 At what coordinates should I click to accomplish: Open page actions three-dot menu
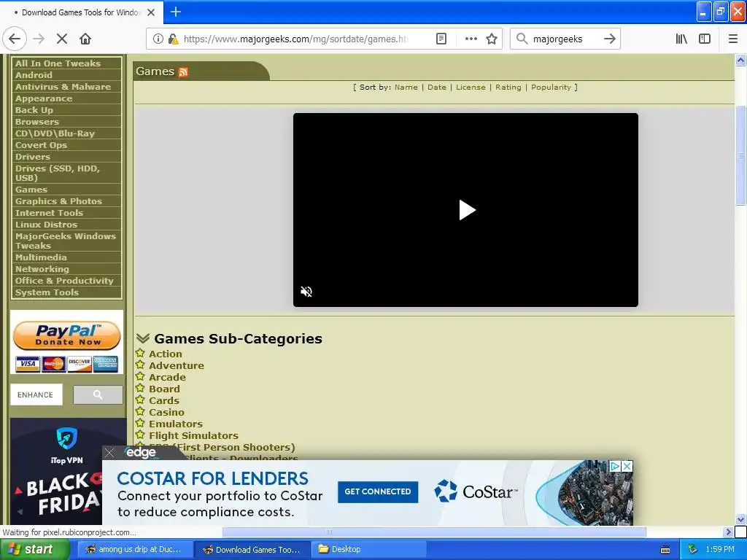click(x=471, y=39)
